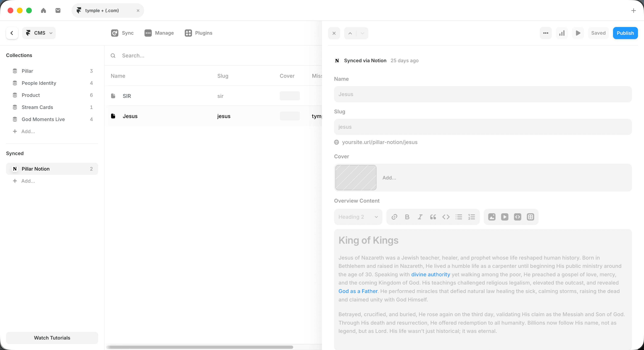Click the insert video icon
This screenshot has width=644, height=350.
point(505,217)
